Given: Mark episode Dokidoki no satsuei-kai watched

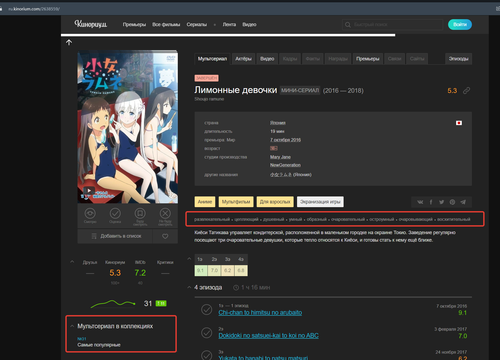Looking at the screenshot, I should click(206, 333).
